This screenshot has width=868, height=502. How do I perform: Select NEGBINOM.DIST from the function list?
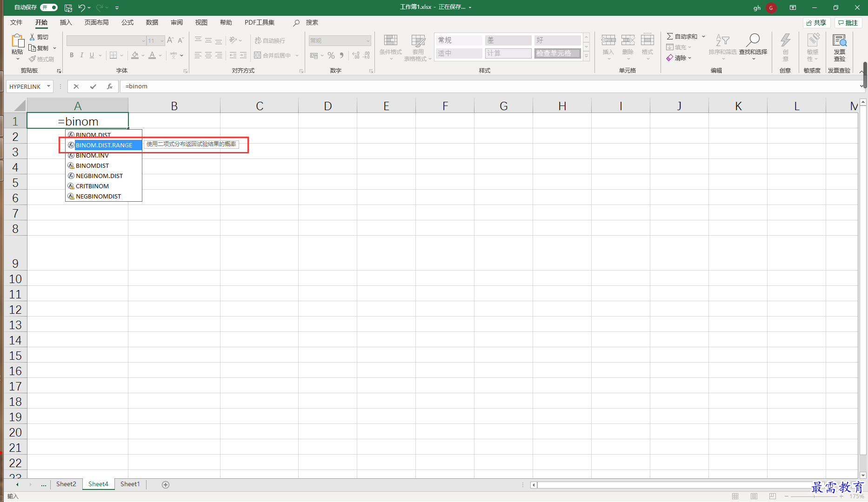click(104, 176)
